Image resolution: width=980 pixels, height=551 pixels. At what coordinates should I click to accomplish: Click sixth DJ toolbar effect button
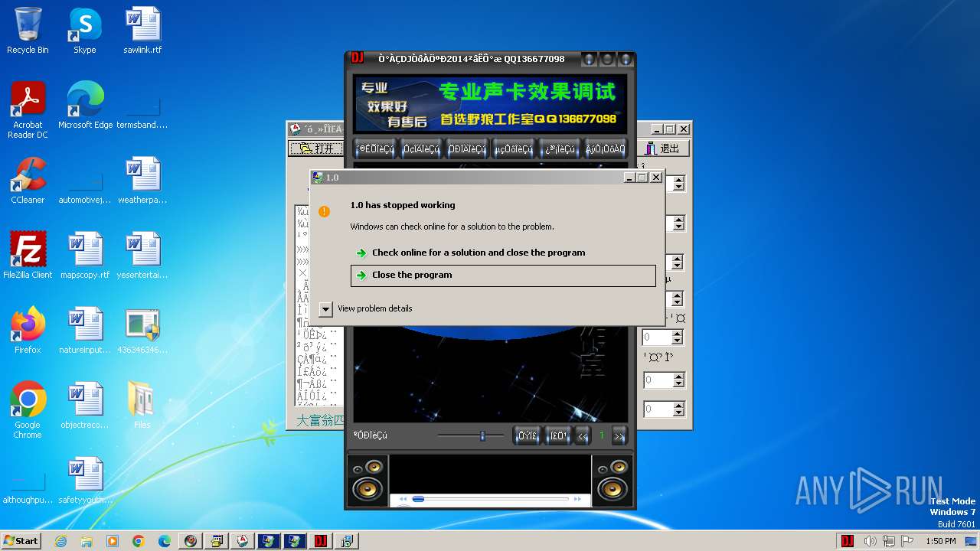click(x=606, y=149)
